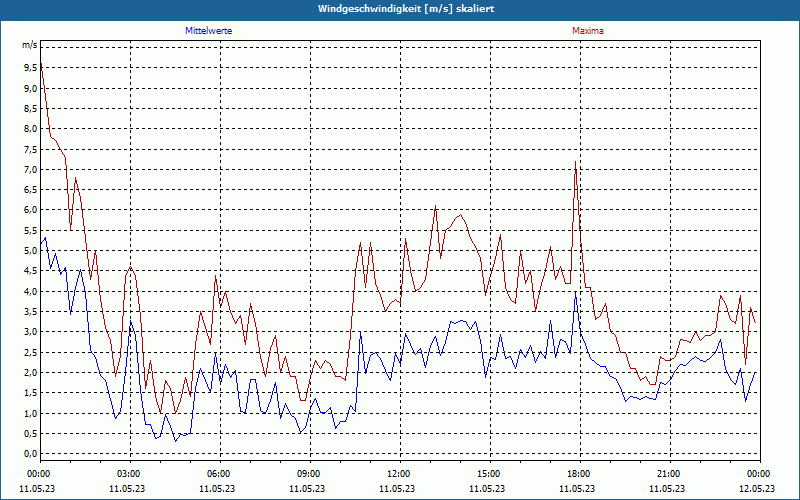Screen dimensions: 800x500
Task: Click the '2,5' y-axis value
Action: click(31, 352)
